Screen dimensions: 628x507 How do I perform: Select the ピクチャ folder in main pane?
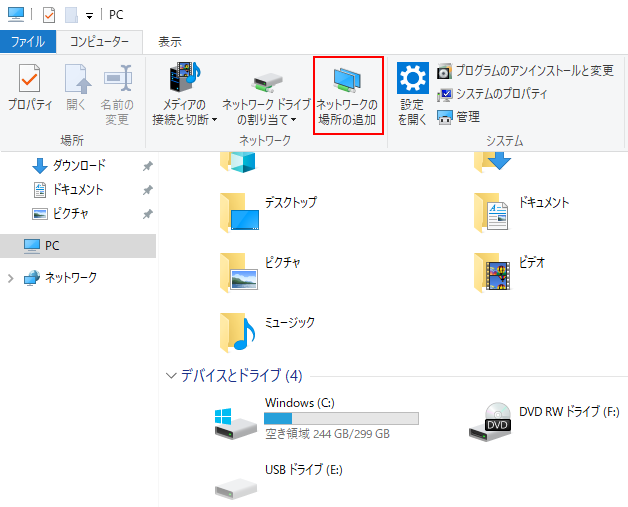260,273
